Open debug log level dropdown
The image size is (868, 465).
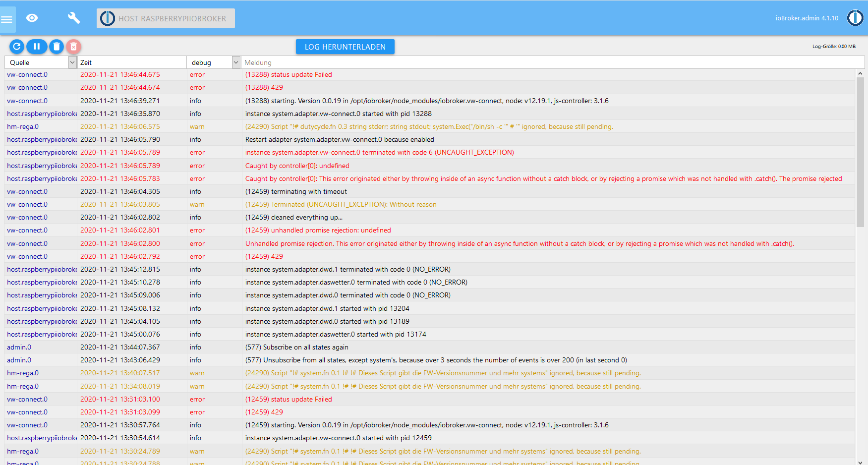coord(236,62)
